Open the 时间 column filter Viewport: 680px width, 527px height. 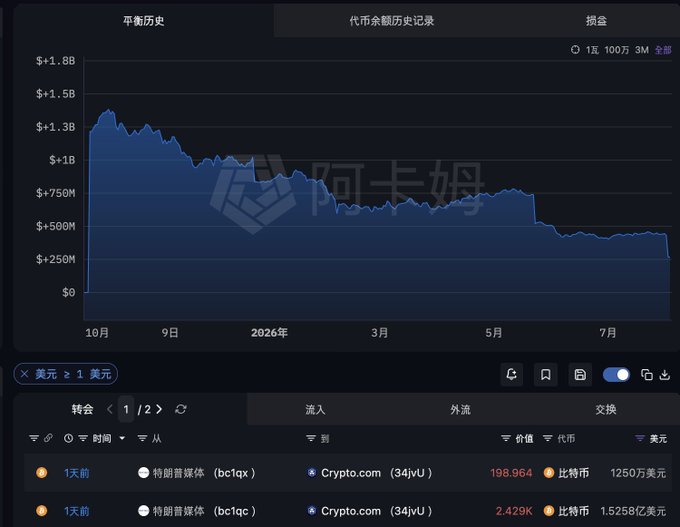coord(83,438)
